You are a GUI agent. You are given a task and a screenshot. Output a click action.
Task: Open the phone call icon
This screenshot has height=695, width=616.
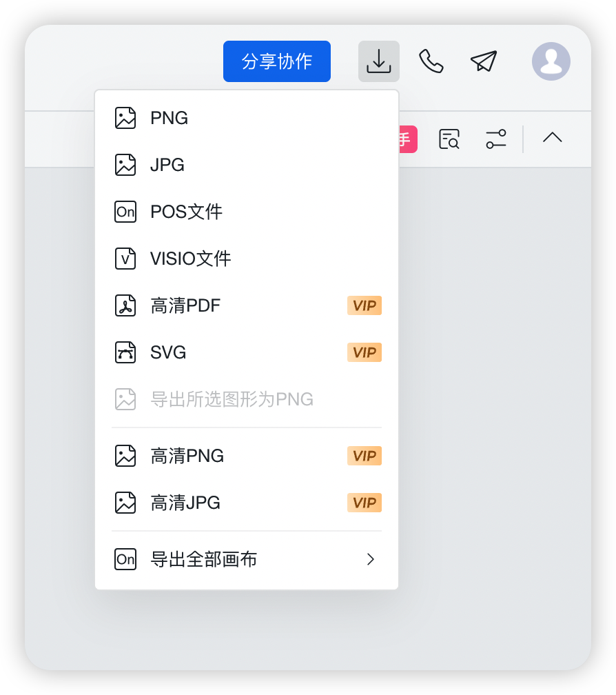point(431,61)
